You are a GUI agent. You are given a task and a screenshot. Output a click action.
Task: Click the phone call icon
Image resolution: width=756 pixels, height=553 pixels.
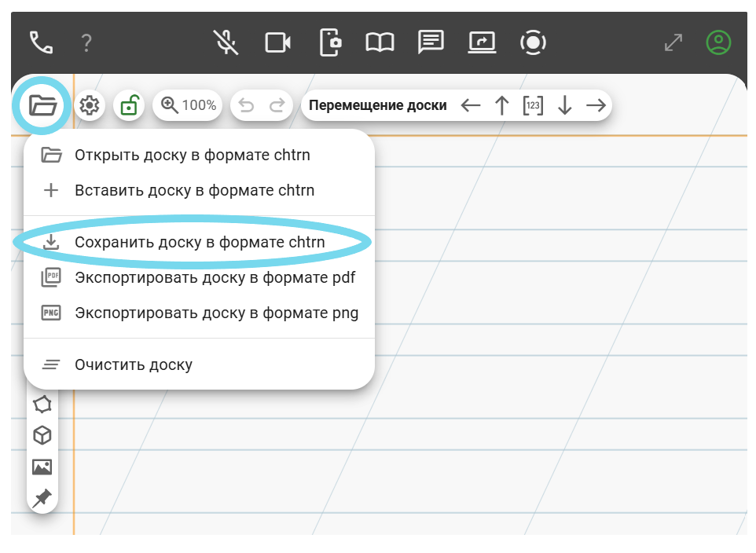click(41, 42)
